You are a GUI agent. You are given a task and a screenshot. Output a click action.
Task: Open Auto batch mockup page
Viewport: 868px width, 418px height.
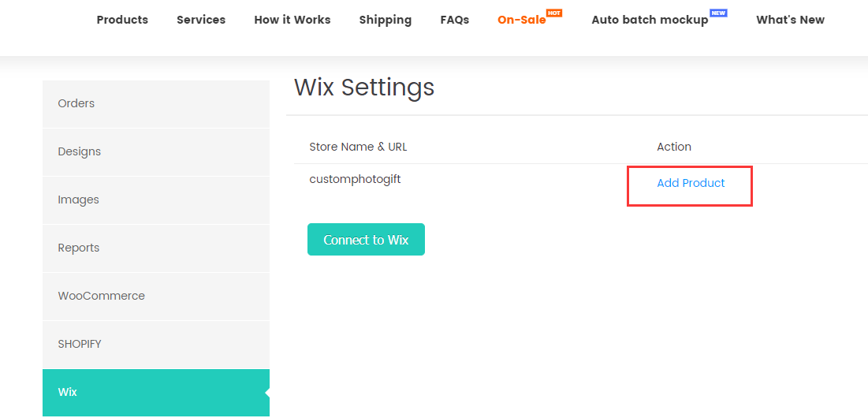(650, 20)
